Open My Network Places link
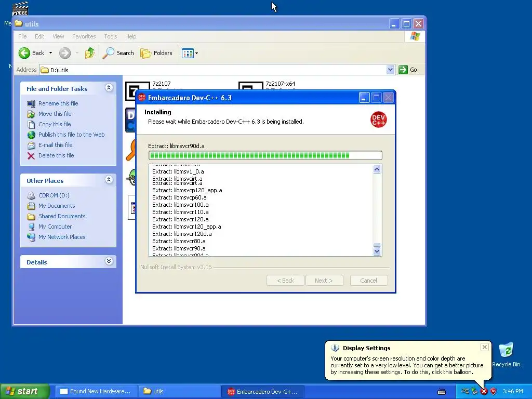The height and width of the screenshot is (399, 532). coord(62,237)
